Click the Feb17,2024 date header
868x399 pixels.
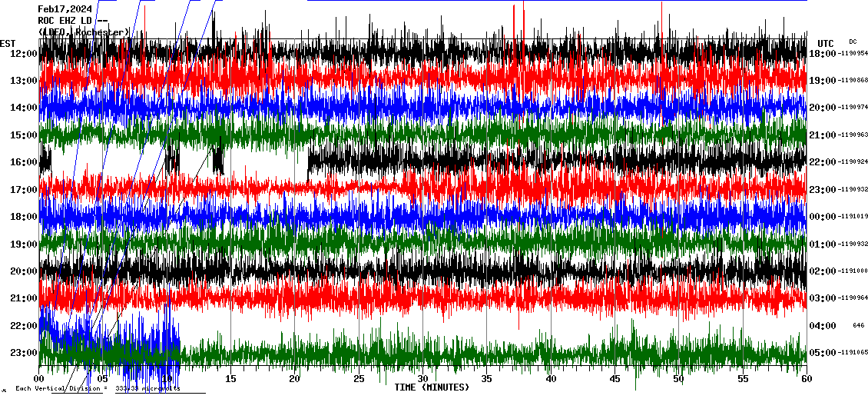[x=65, y=9]
